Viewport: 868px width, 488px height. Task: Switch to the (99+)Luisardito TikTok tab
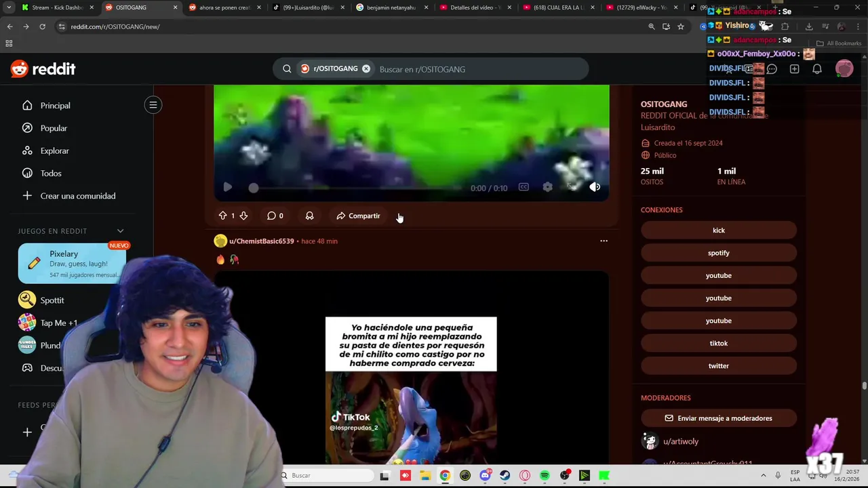[308, 7]
